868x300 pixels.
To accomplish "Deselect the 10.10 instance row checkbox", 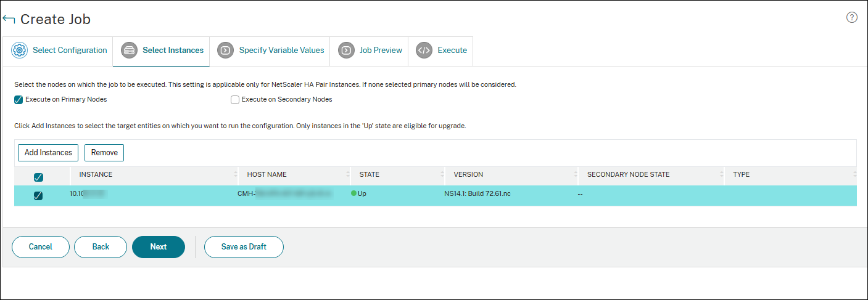I will click(x=38, y=196).
